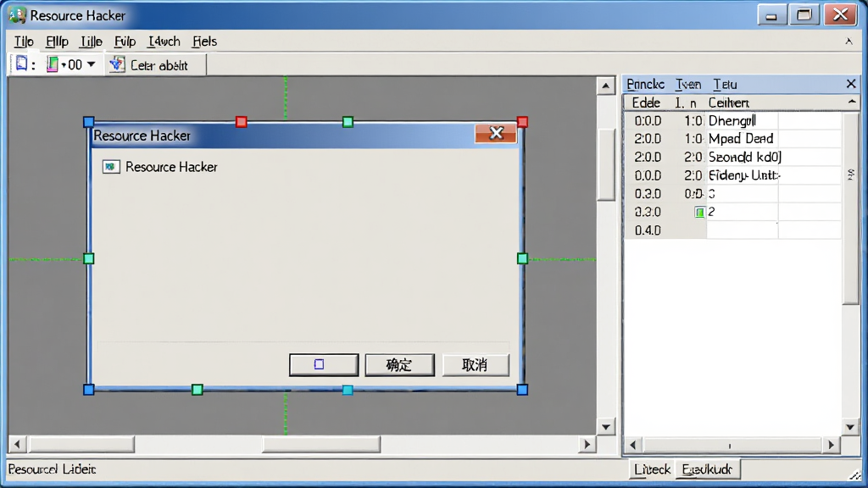
Task: Select the Dhengull row in properties list
Action: point(733,120)
